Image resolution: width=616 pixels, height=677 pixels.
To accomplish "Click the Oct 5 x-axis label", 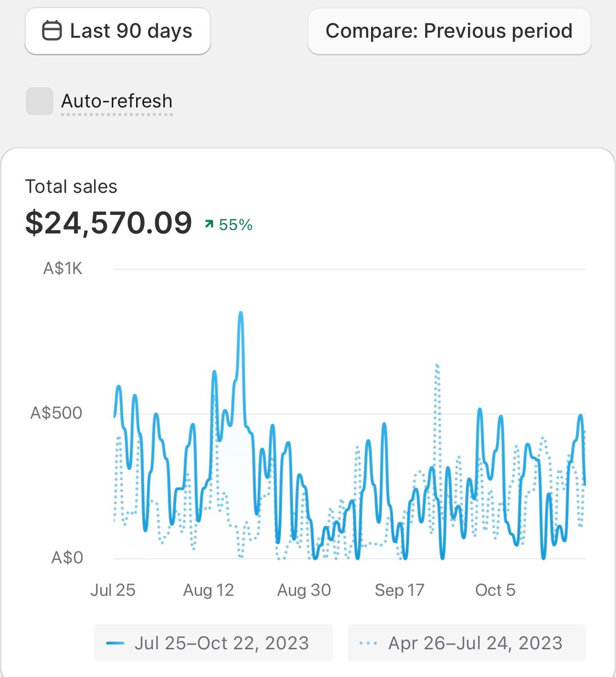I will 495,590.
